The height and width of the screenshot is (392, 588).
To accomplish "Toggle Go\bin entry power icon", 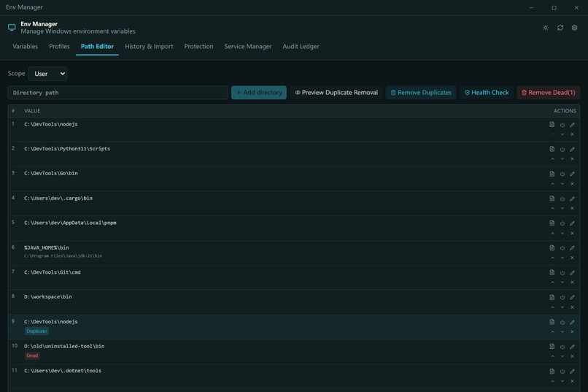I will [562, 174].
